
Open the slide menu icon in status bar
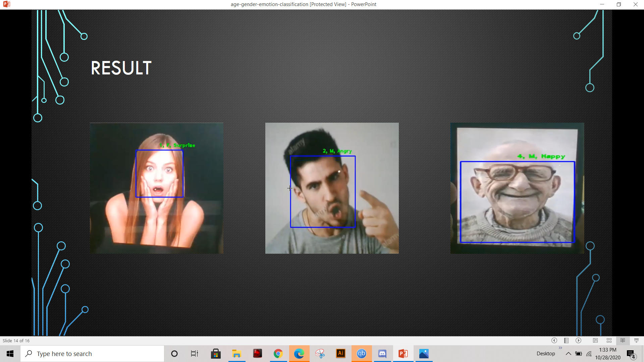(x=566, y=341)
